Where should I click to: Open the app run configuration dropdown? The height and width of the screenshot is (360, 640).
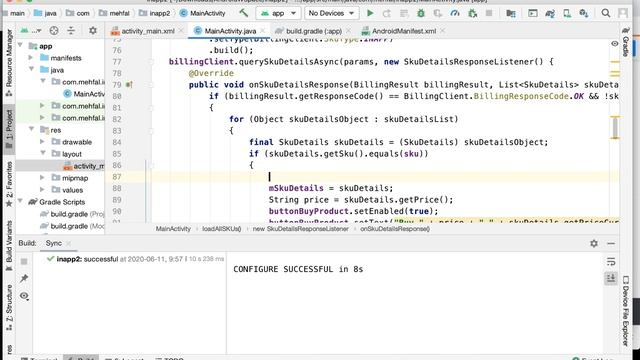[x=278, y=13]
